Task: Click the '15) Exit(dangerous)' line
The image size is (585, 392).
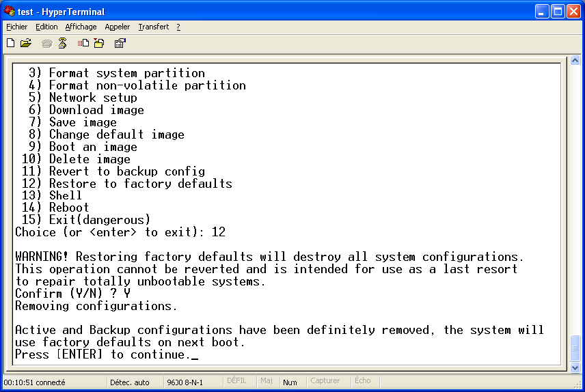Action: [x=86, y=220]
